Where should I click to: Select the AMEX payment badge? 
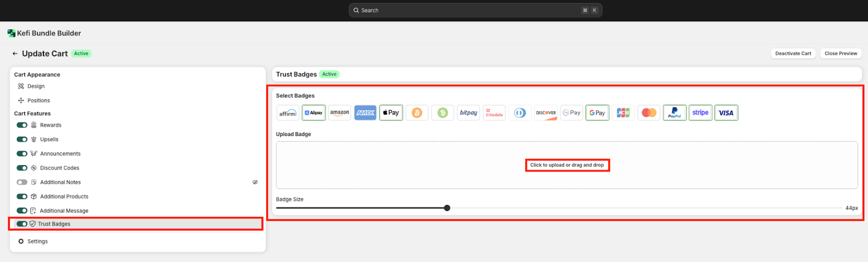point(365,113)
